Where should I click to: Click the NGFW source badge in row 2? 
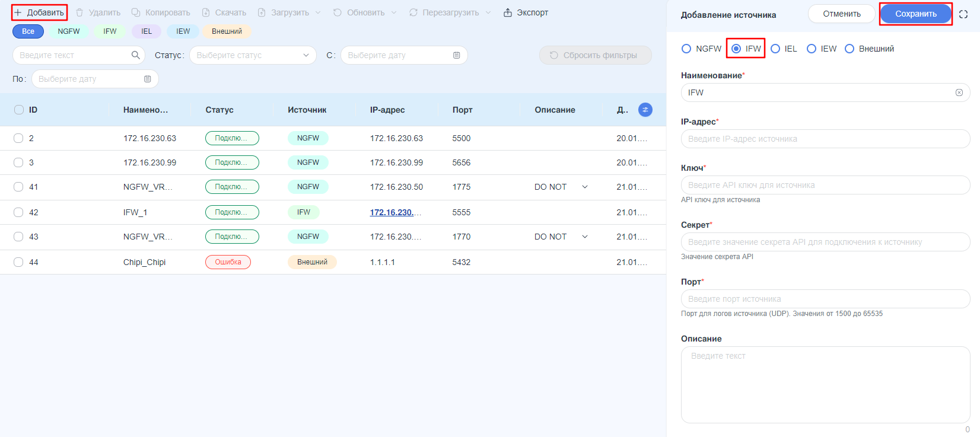tap(308, 138)
